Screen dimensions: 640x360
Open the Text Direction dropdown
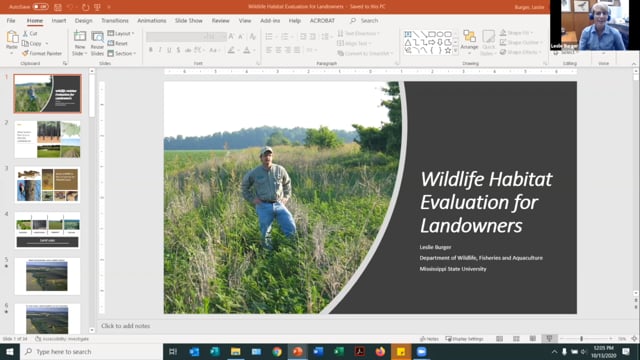pyautogui.click(x=358, y=33)
